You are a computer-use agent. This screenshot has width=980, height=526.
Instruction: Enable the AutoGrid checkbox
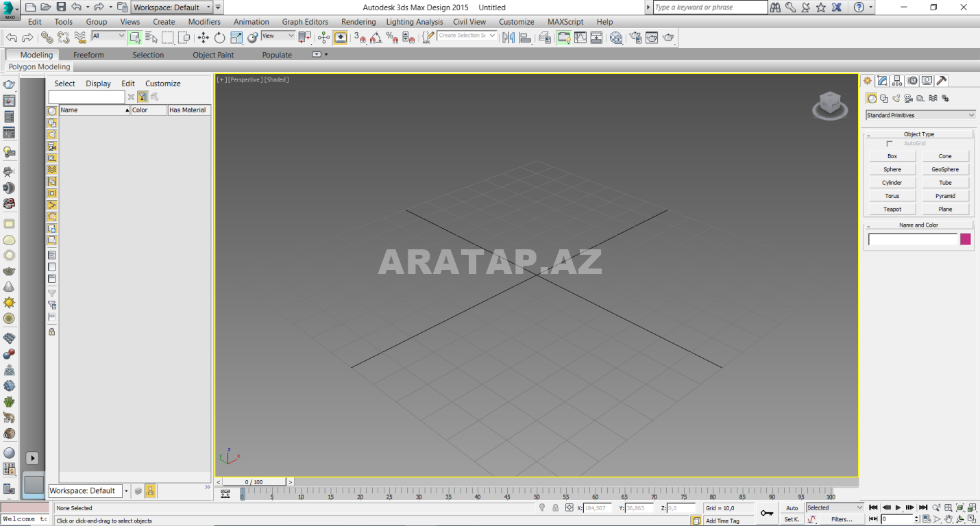tap(890, 144)
